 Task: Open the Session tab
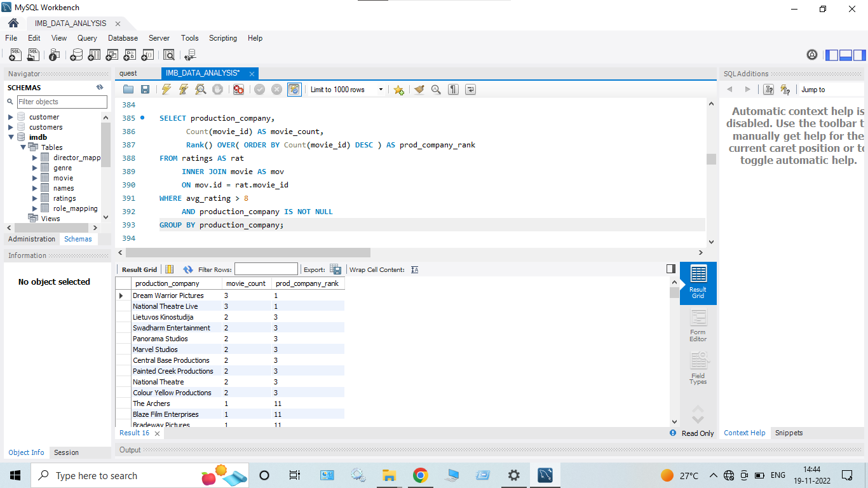tap(67, 452)
